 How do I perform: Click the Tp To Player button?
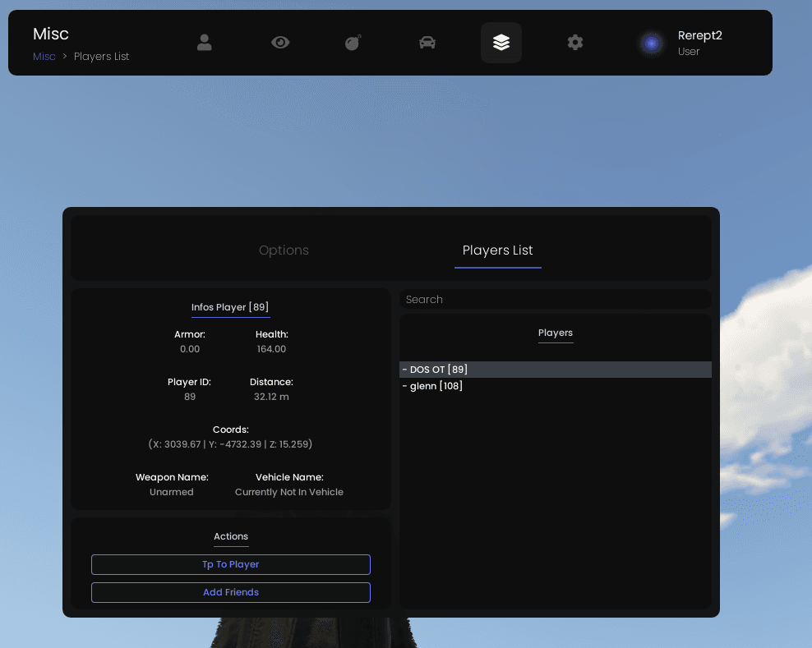231,565
